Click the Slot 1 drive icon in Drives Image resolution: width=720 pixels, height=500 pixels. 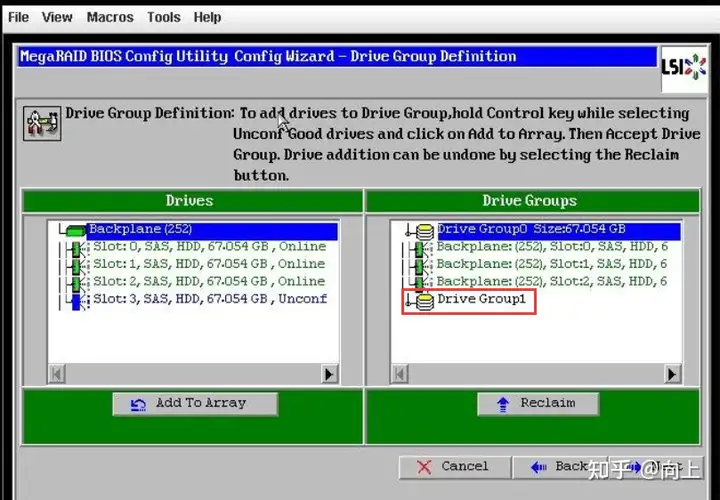point(77,266)
